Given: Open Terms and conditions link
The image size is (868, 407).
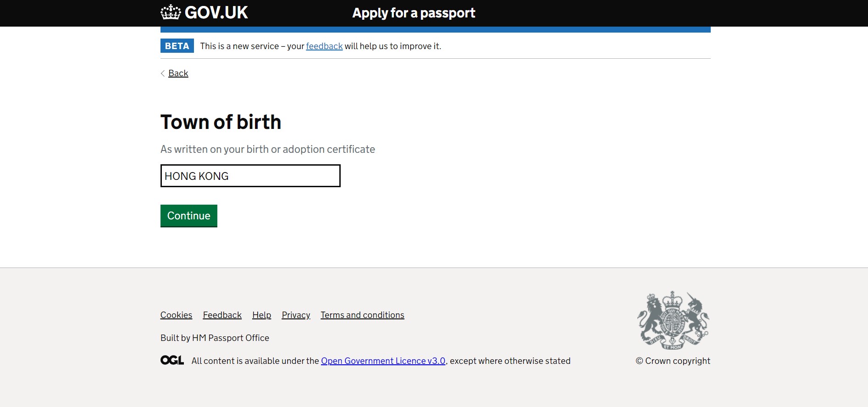Looking at the screenshot, I should [362, 315].
